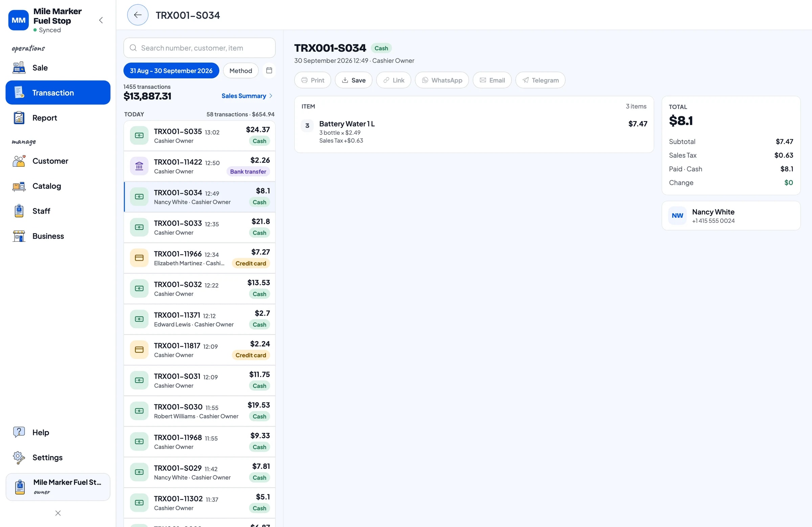
Task: Select transaction TRX001-S030 by Robert Williams
Action: click(x=199, y=411)
